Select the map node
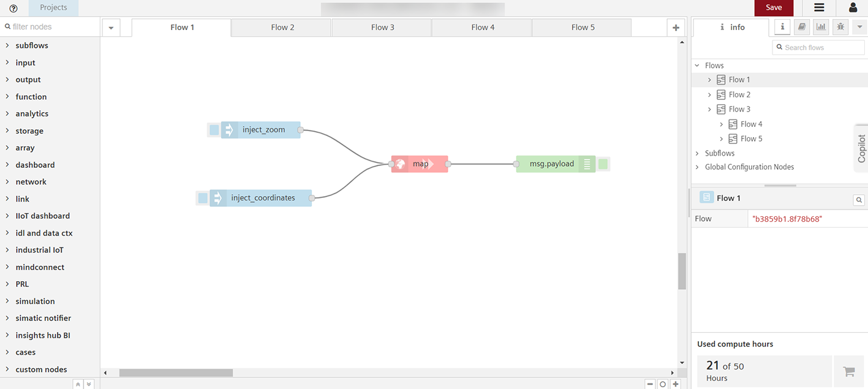Image resolution: width=868 pixels, height=389 pixels. (420, 164)
